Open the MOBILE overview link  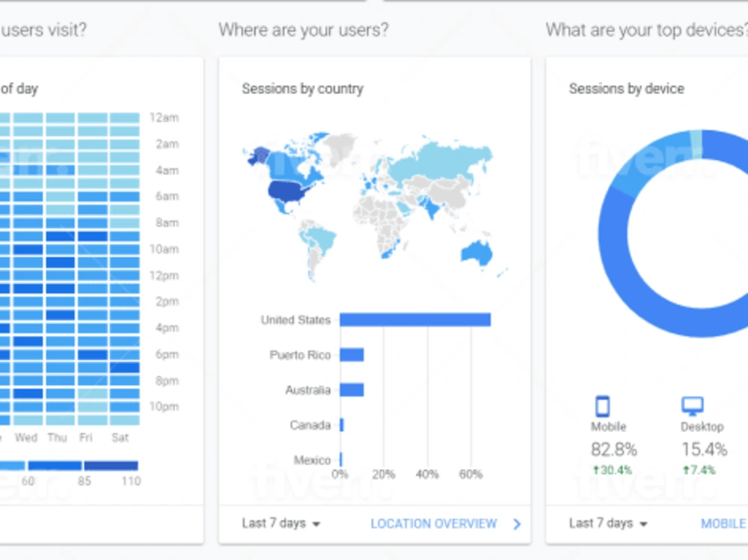(723, 524)
